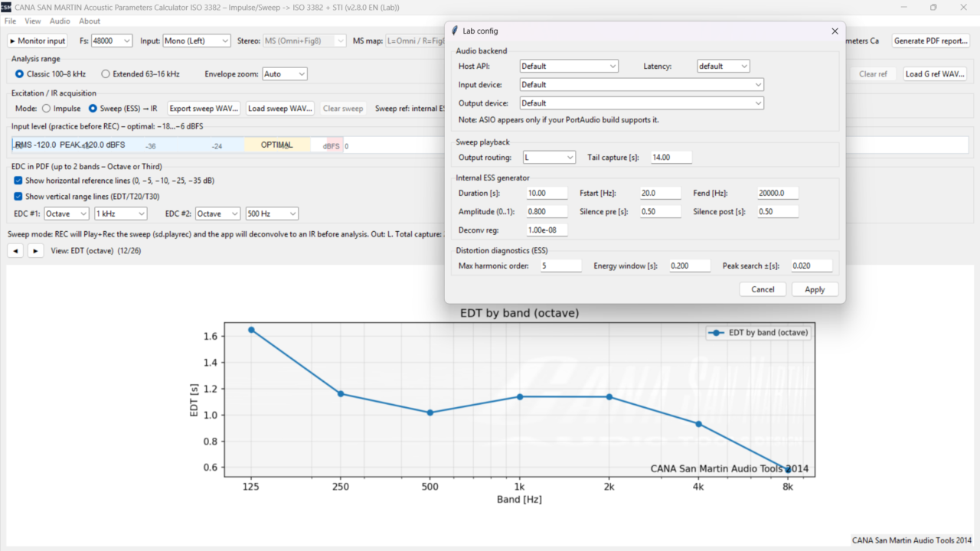Open the Host API dropdown
This screenshot has height=551, width=980.
click(568, 67)
